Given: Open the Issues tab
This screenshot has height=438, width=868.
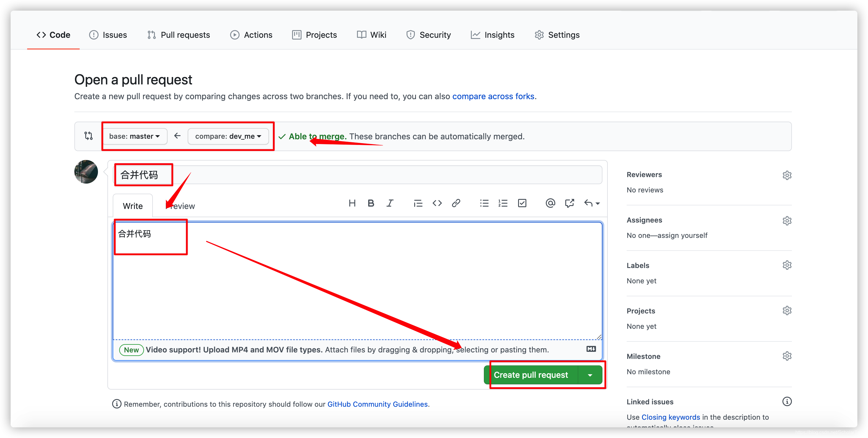Looking at the screenshot, I should (108, 35).
